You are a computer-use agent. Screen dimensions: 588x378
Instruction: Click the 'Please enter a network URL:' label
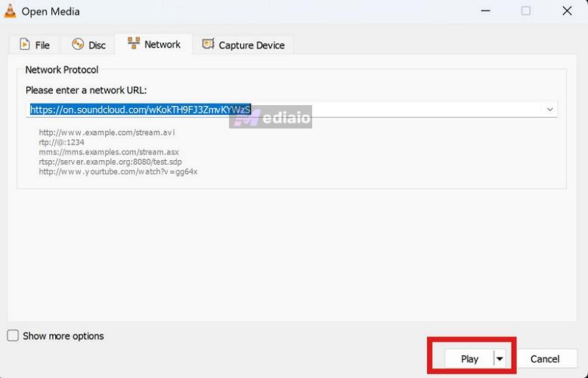[x=86, y=90]
